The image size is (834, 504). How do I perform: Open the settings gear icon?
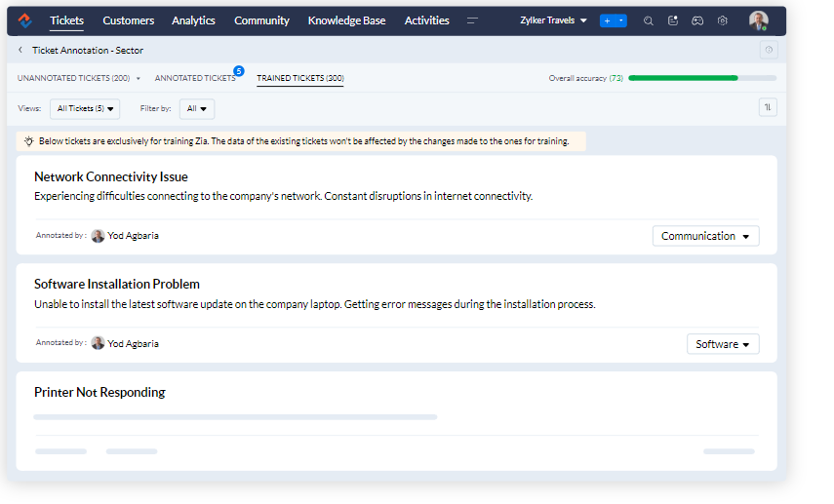coord(723,20)
